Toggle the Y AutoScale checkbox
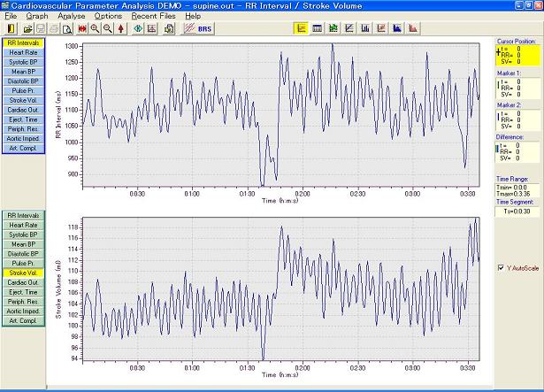This screenshot has height=392, width=544. point(501,268)
